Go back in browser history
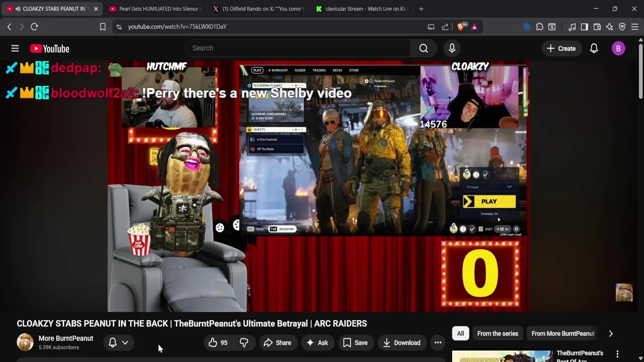The width and height of the screenshot is (644, 362). (9, 27)
